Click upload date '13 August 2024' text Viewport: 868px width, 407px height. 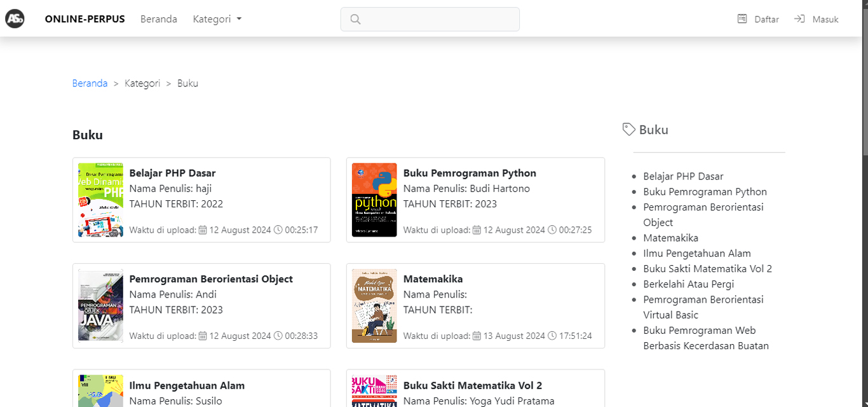514,336
